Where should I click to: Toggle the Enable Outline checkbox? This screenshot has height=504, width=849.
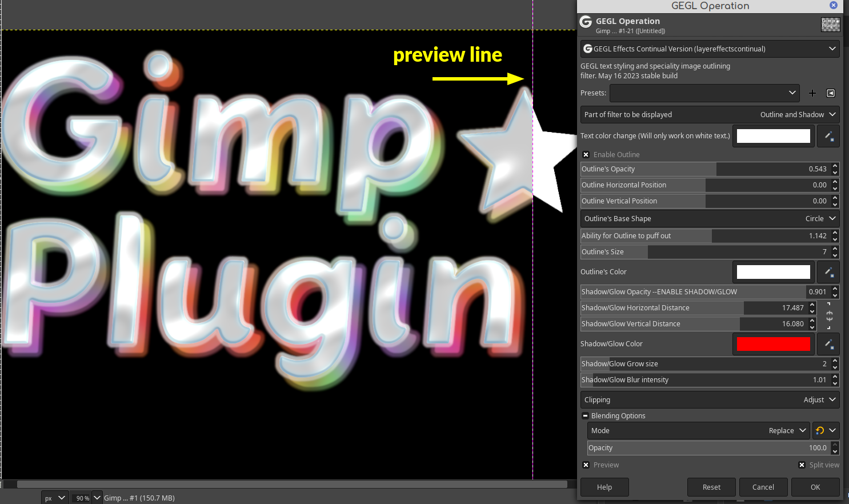coord(586,155)
